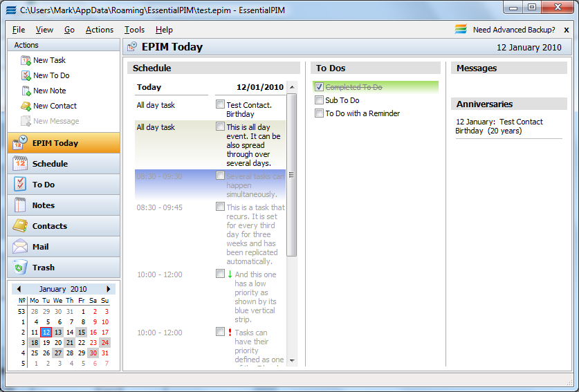Open the Trash recycle bin icon
Viewport: 579px width, 392px height.
pos(20,268)
